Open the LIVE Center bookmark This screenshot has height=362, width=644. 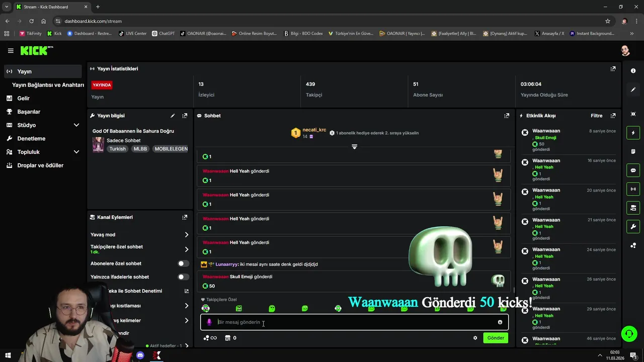[x=133, y=34]
